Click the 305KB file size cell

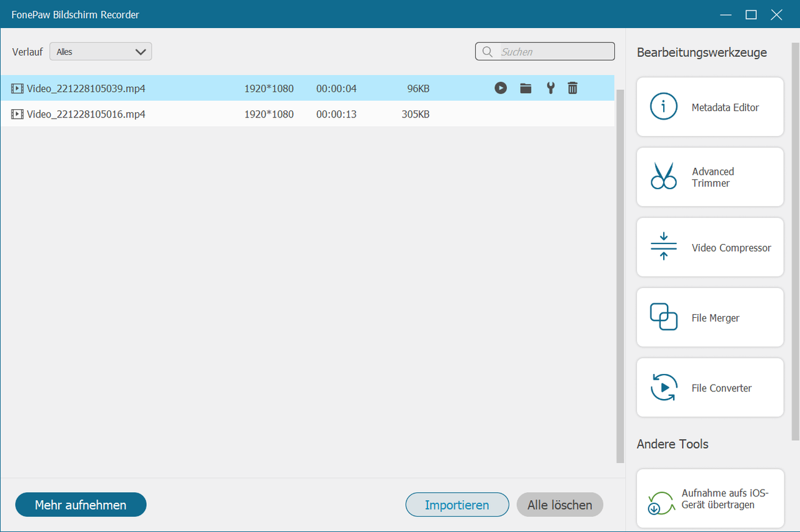416,114
